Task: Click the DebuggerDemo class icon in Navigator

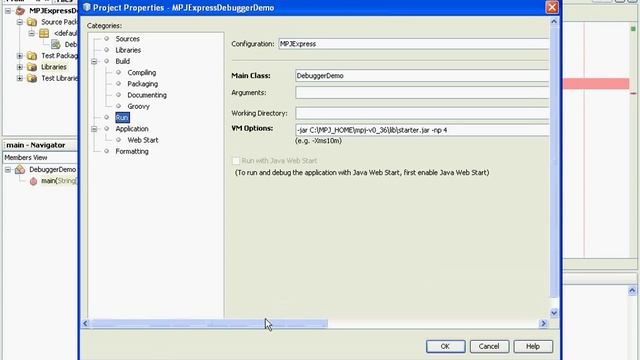Action: click(x=20, y=169)
